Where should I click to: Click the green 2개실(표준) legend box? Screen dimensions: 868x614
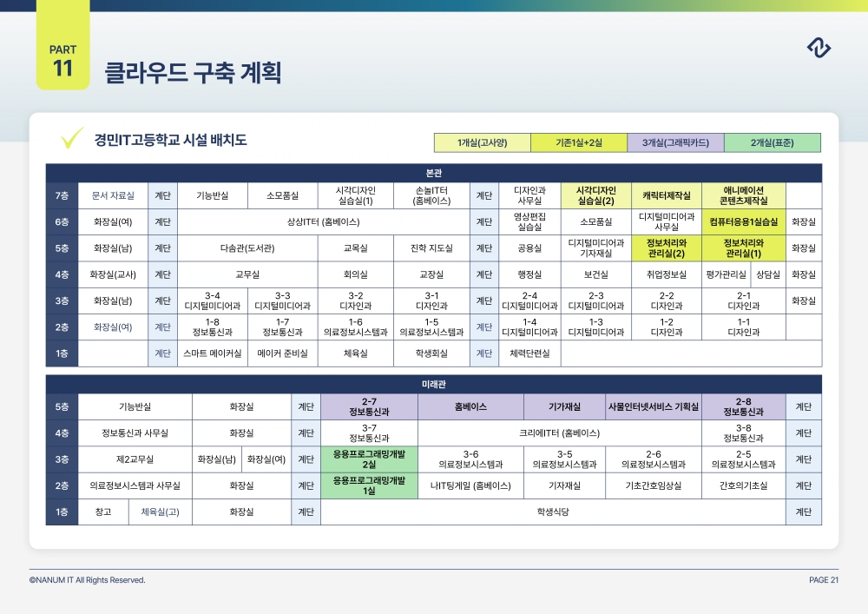click(x=772, y=142)
